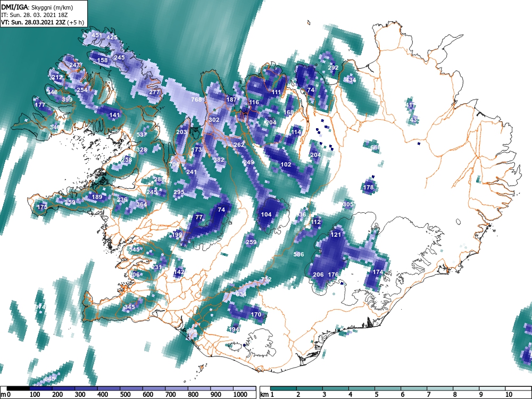Click the visibility value 382

click(x=219, y=160)
